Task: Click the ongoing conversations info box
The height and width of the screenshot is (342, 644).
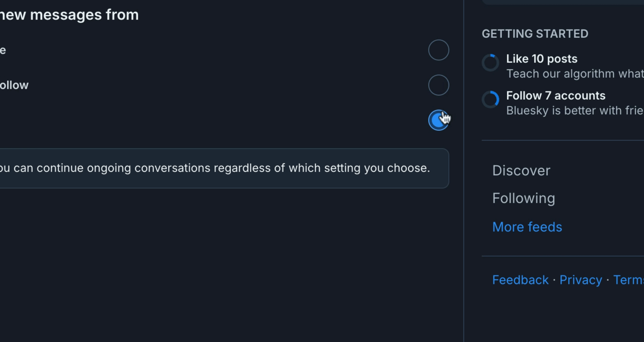Action: [x=224, y=168]
